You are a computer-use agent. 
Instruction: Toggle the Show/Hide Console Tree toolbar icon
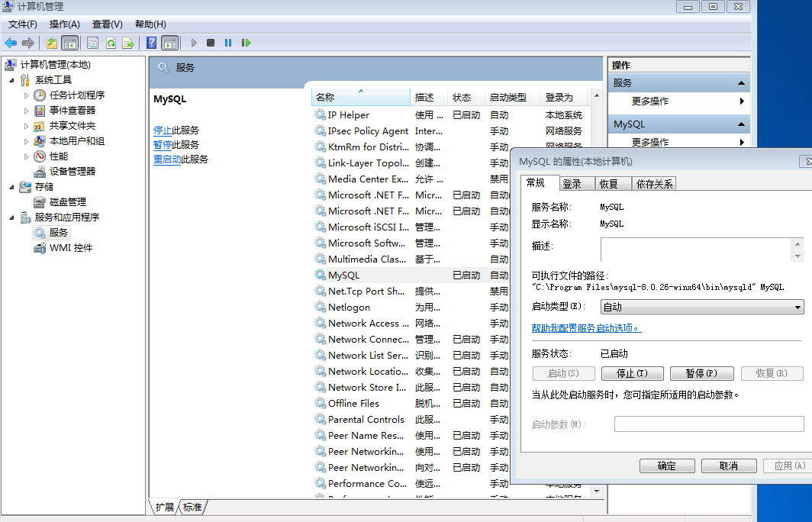point(69,43)
